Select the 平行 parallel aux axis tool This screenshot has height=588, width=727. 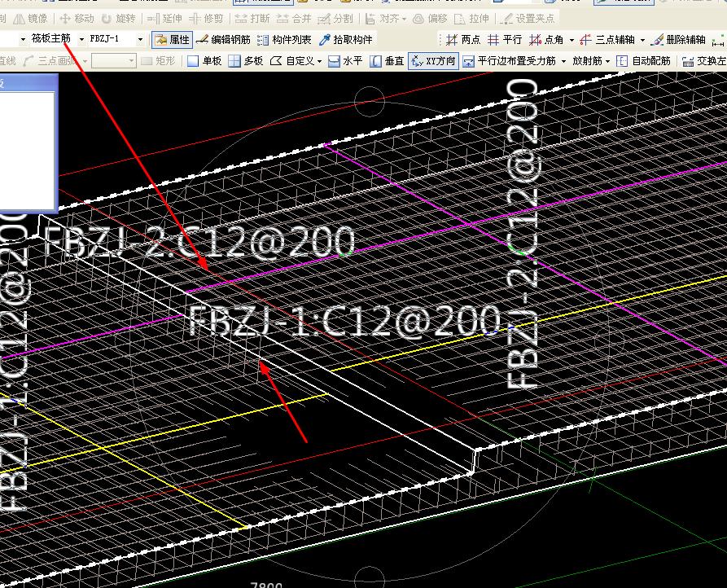[505, 40]
